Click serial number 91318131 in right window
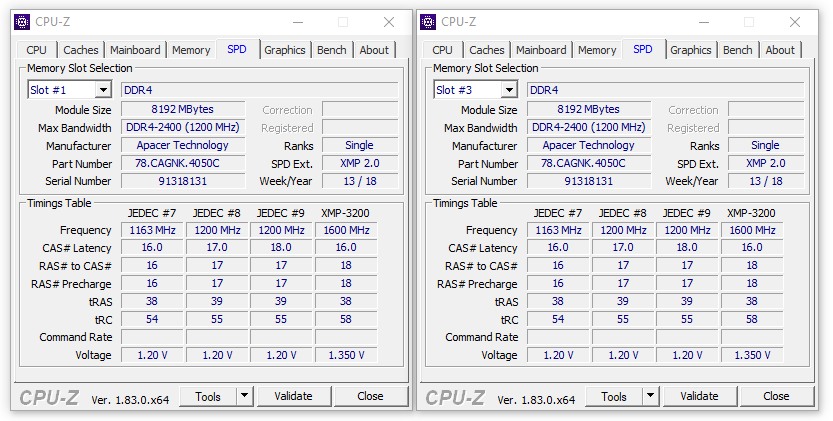This screenshot has height=421, width=833. click(x=589, y=181)
